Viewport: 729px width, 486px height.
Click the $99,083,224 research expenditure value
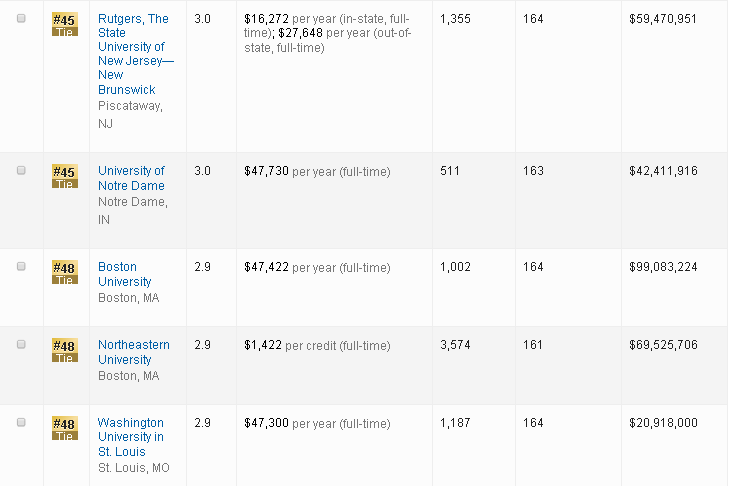point(663,267)
